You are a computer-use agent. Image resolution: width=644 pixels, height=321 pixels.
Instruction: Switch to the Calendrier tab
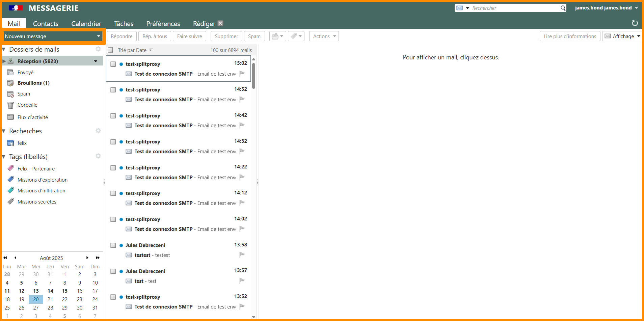click(86, 24)
